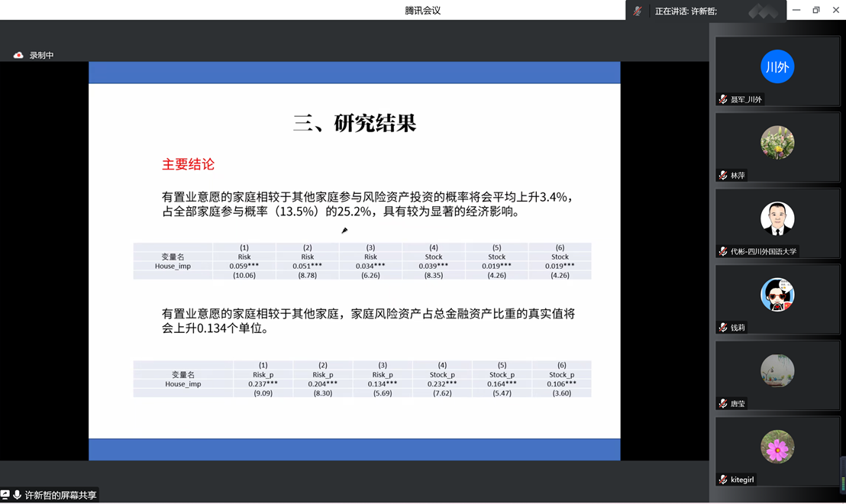
Task: Click the muted microphone icon in the speaking bar
Action: [x=638, y=11]
